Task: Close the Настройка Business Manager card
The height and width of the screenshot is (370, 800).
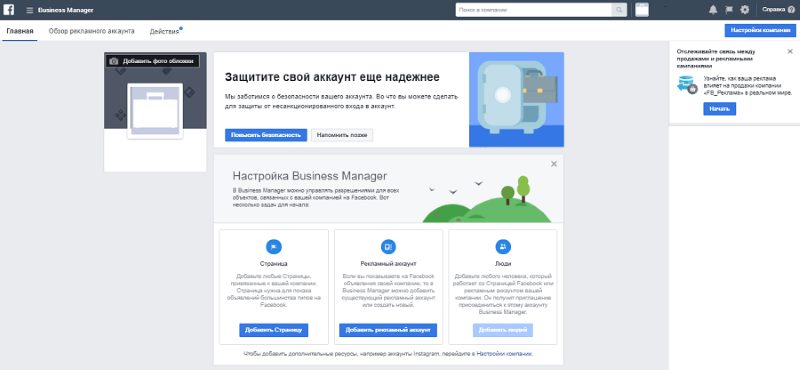Action: click(x=554, y=164)
